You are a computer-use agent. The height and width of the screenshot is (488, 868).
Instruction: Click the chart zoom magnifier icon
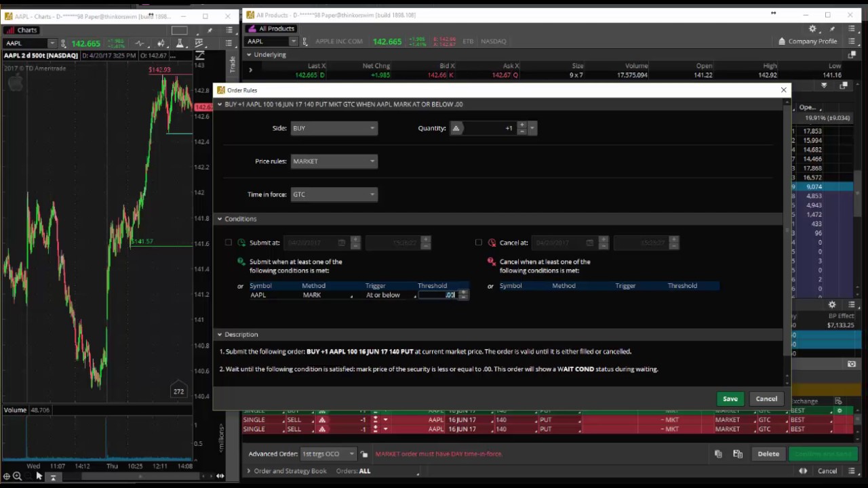click(17, 476)
